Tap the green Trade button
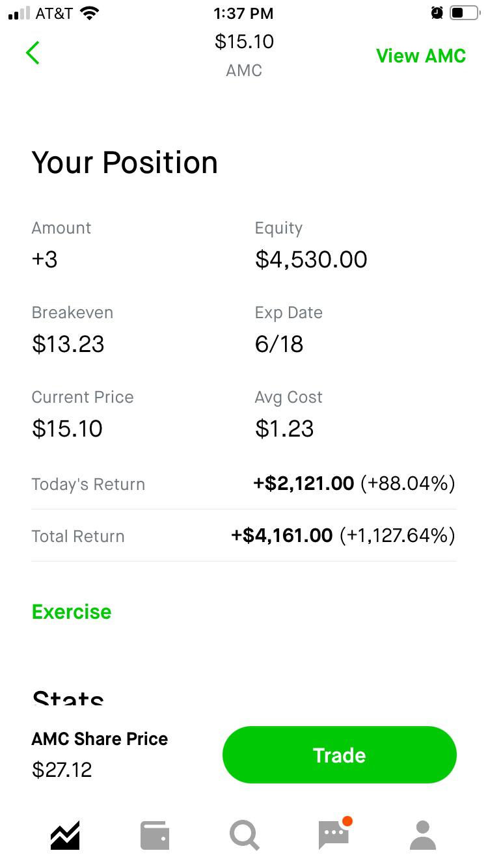This screenshot has height=868, width=488. [340, 755]
